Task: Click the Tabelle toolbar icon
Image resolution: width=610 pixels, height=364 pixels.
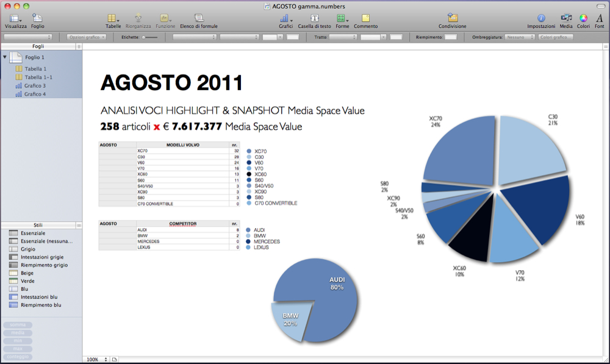Action: pos(113,18)
